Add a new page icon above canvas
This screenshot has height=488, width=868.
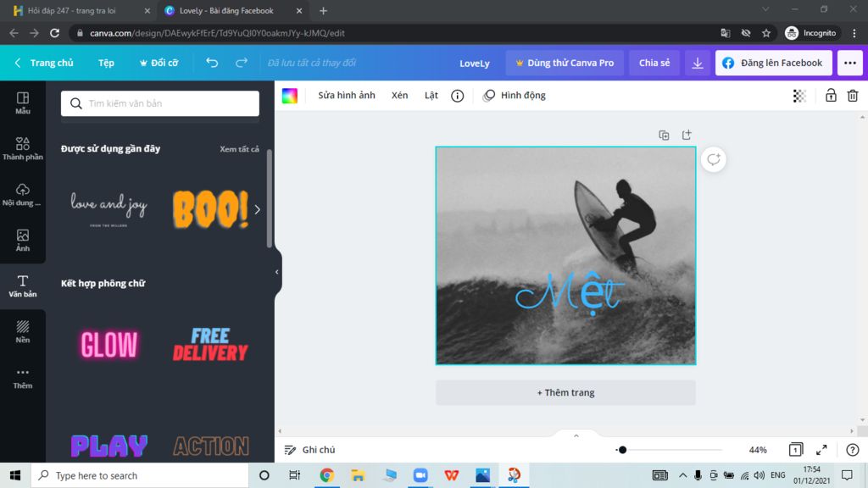pos(687,135)
